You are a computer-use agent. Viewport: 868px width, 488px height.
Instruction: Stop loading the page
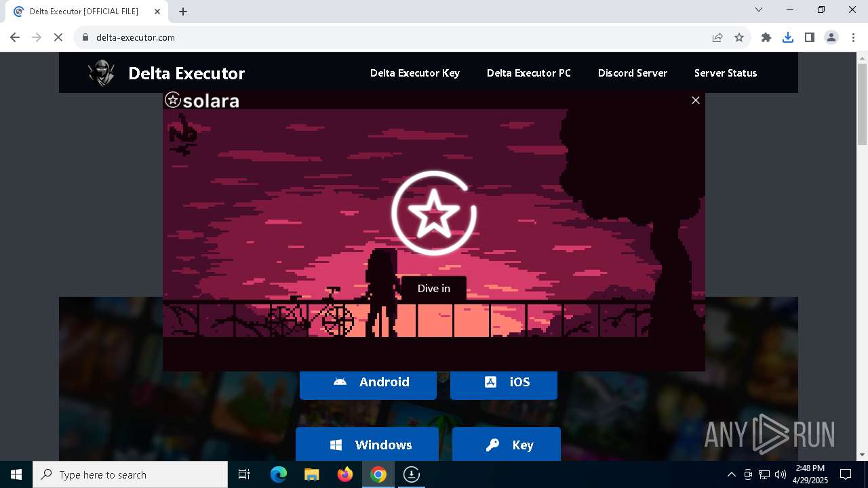point(58,37)
